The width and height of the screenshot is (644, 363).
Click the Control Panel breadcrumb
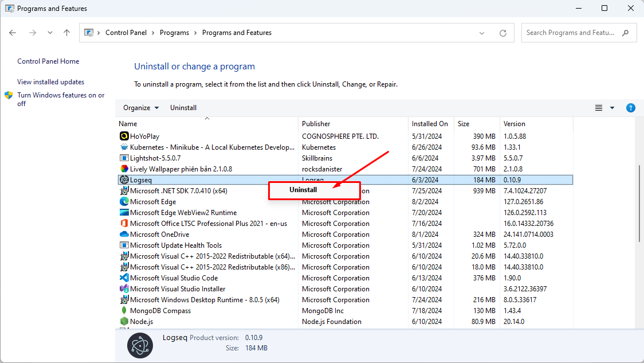point(126,33)
